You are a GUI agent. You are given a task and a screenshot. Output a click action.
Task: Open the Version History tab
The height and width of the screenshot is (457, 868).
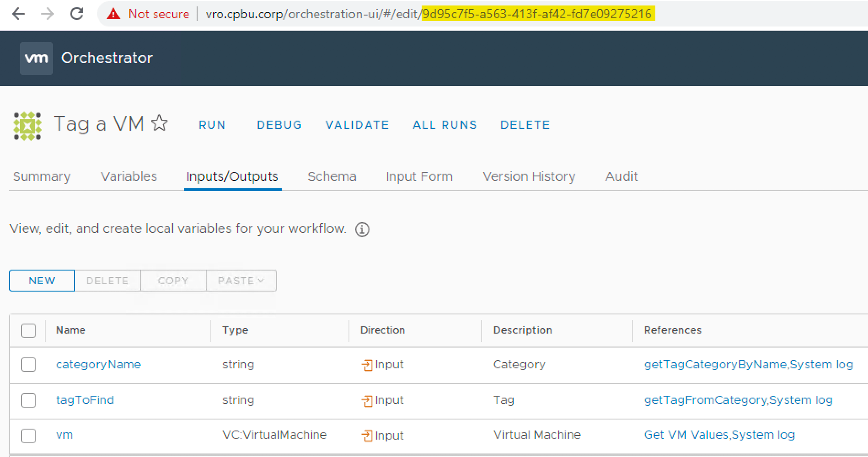529,176
